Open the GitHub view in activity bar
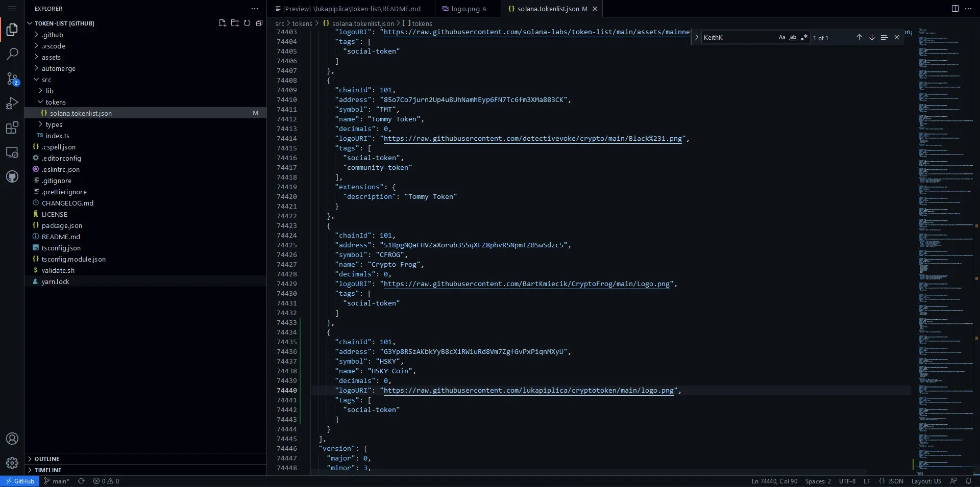This screenshot has width=980, height=487. 12,176
